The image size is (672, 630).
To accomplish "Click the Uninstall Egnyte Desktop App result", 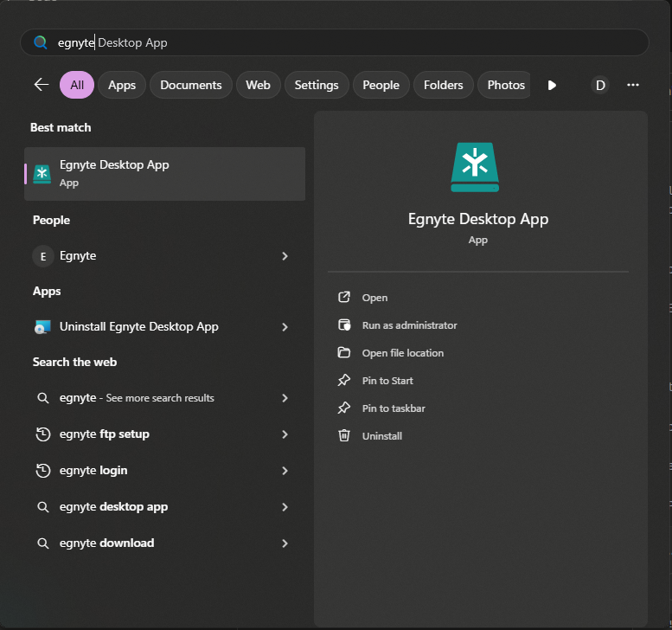I will [165, 327].
